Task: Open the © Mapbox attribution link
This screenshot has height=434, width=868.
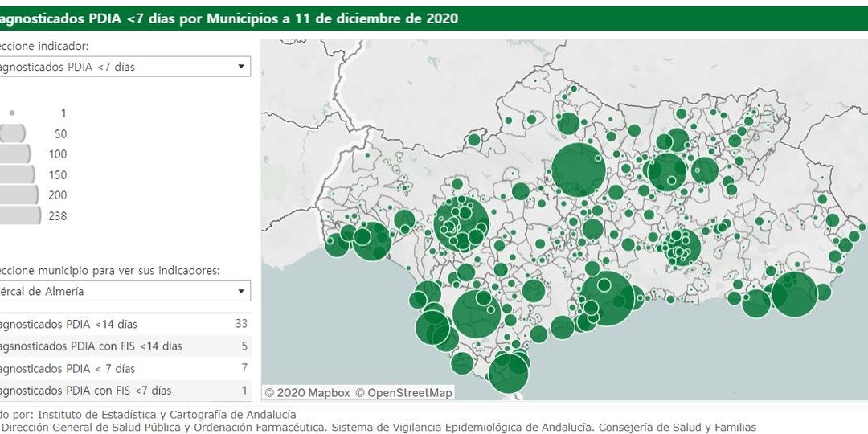Action: click(308, 392)
